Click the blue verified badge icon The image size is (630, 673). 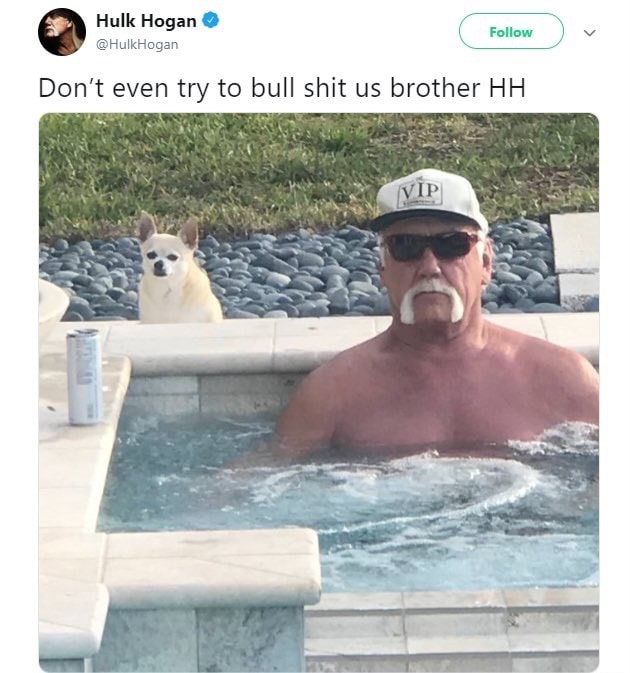pyautogui.click(x=210, y=20)
